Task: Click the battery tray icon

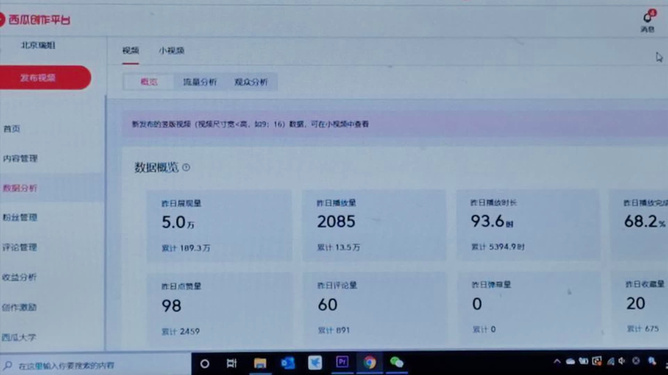Action: coord(583,361)
